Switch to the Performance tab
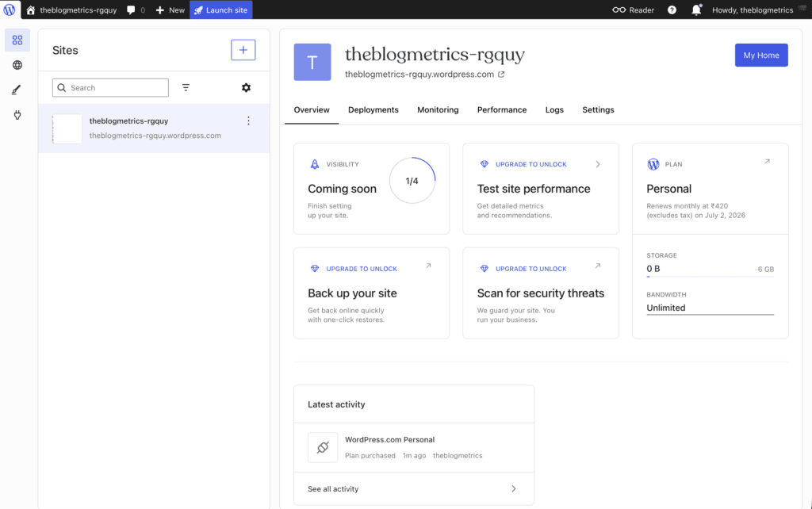This screenshot has height=509, width=812. (x=502, y=109)
